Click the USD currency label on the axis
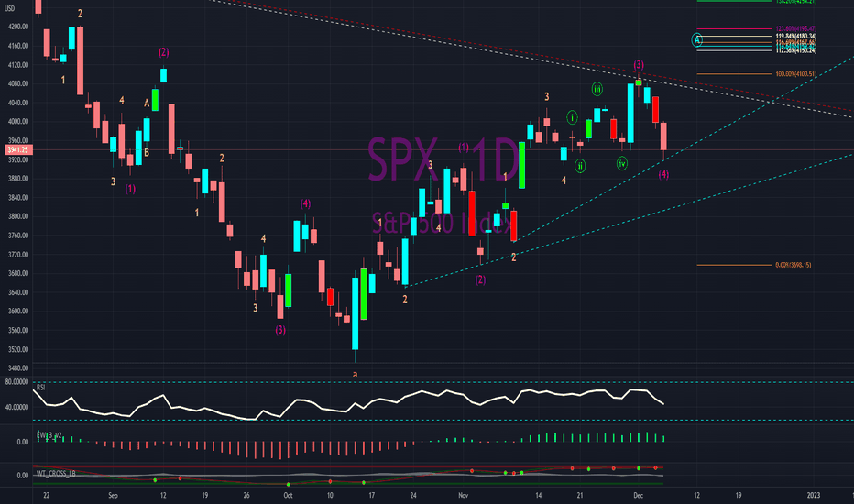Viewport: 854px width, 504px height. pos(10,8)
